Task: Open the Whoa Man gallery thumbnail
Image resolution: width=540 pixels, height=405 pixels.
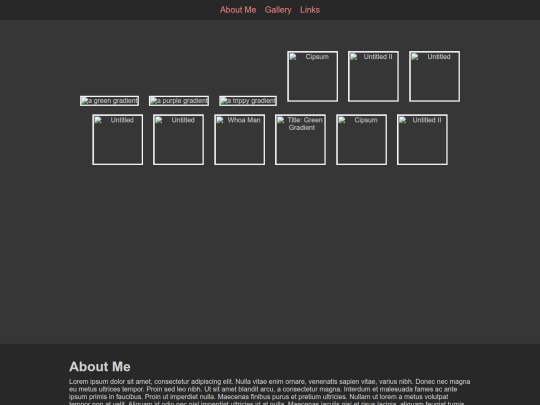Action: tap(240, 140)
